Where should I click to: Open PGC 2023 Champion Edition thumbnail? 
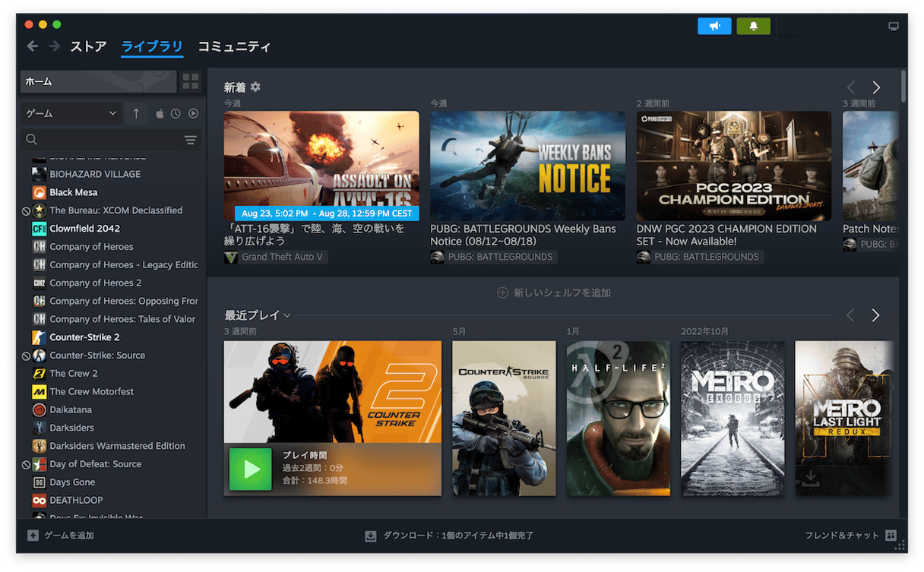734,166
